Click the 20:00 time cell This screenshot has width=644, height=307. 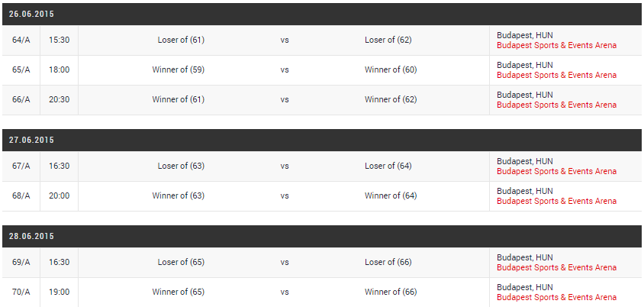pyautogui.click(x=60, y=196)
